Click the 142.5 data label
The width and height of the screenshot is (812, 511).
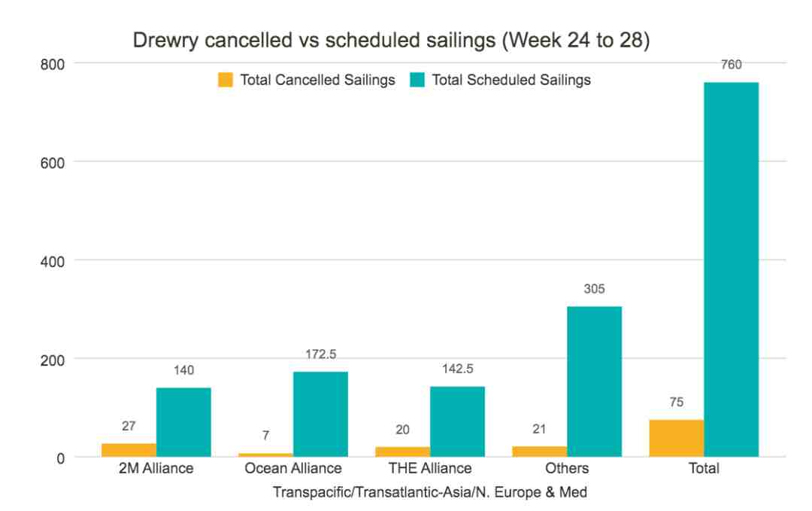[457, 369]
